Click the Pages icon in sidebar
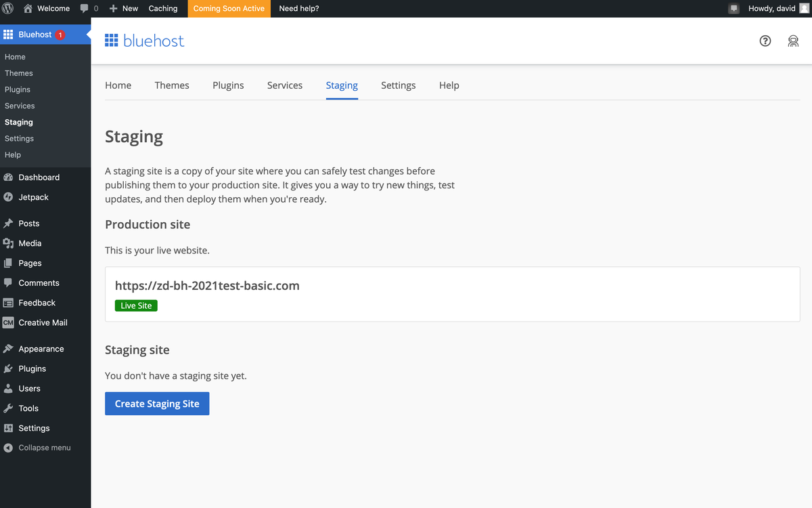This screenshot has width=812, height=508. point(8,263)
